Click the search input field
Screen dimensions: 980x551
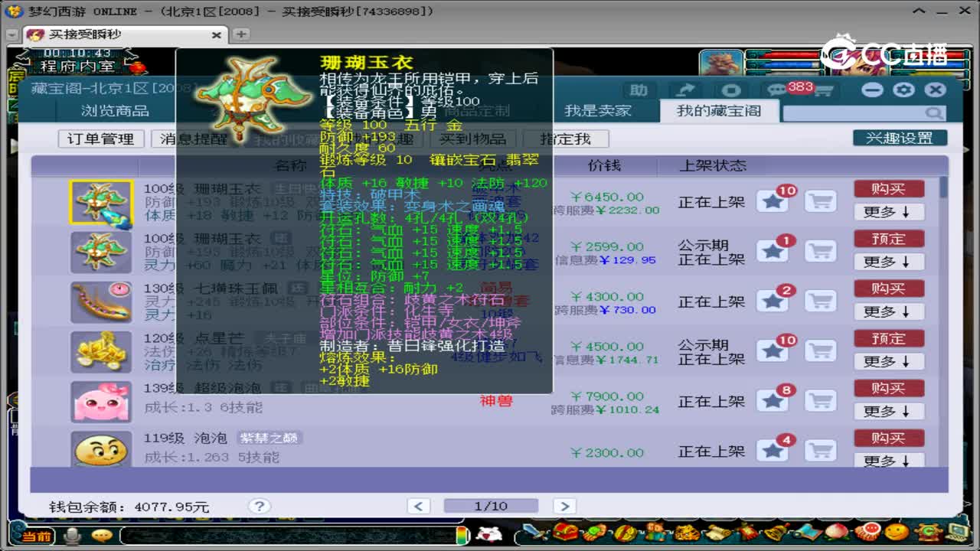[864, 113]
